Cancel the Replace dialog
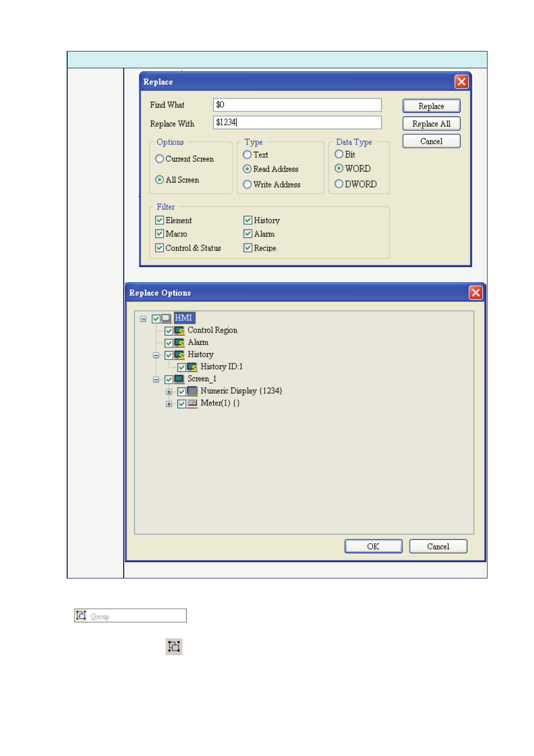The height and width of the screenshot is (756, 534). 432,141
